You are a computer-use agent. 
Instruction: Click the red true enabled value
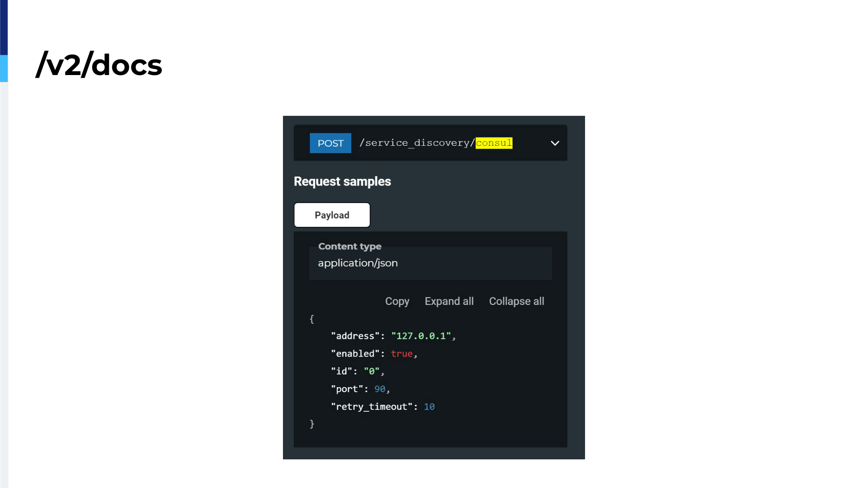pyautogui.click(x=402, y=354)
